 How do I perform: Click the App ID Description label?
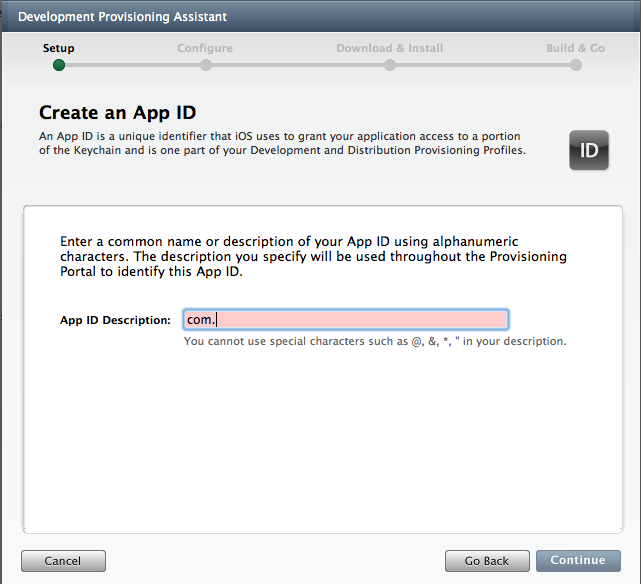click(x=115, y=320)
